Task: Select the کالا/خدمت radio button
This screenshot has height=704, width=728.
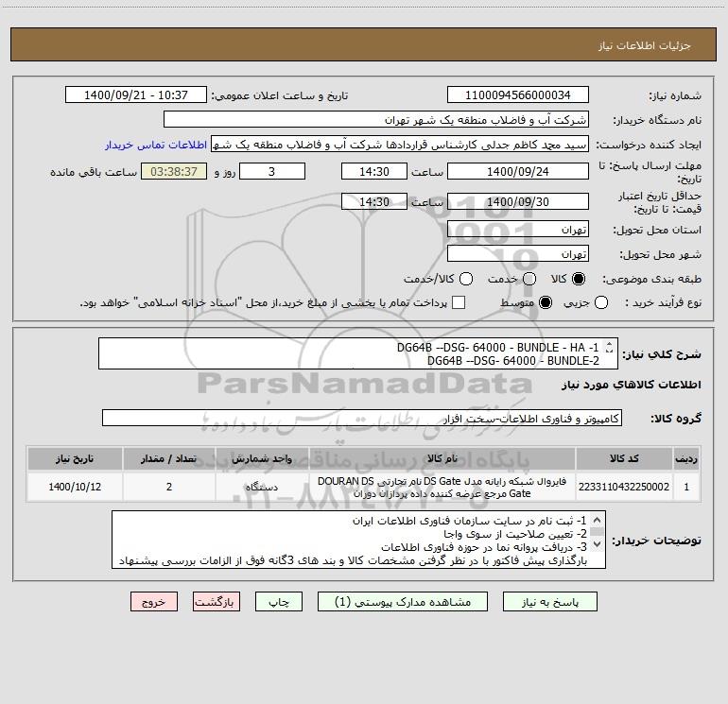Action: (466, 279)
